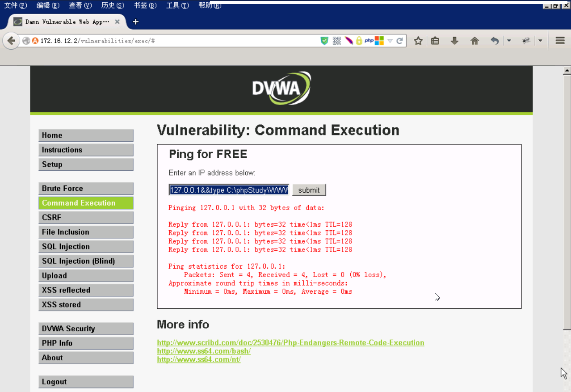Click the site identity globe icon
Image resolution: width=571 pixels, height=392 pixels.
(x=26, y=41)
